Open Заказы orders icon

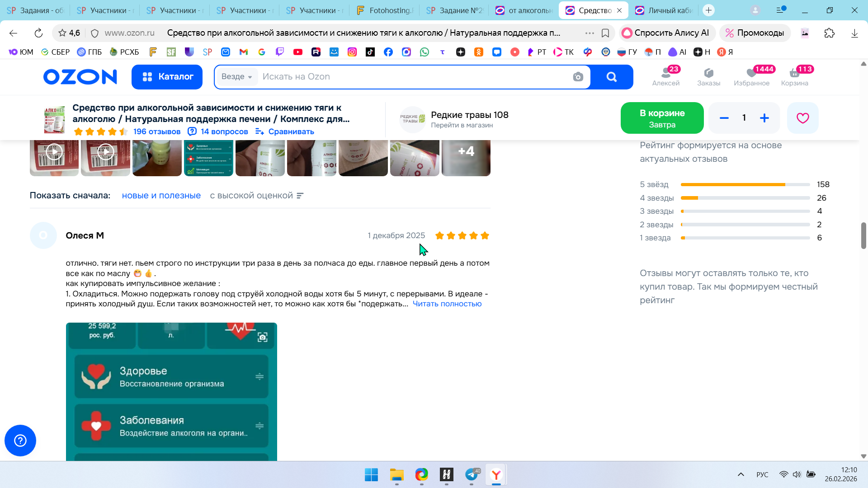[x=708, y=76]
